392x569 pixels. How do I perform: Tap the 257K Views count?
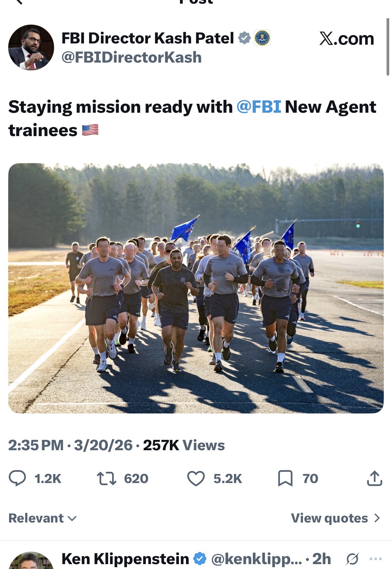click(x=184, y=445)
